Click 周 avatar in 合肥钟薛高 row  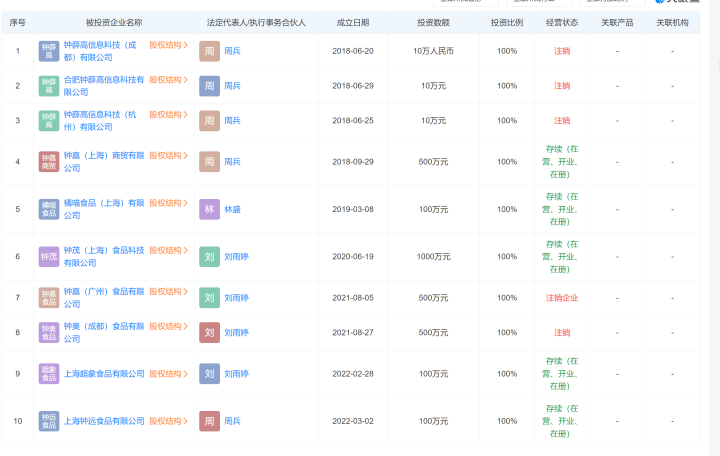point(209,86)
